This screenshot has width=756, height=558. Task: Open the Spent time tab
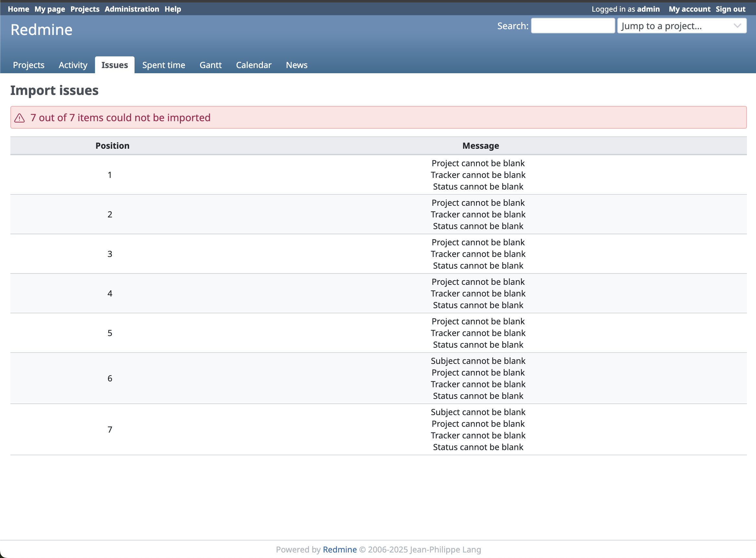pyautogui.click(x=164, y=65)
